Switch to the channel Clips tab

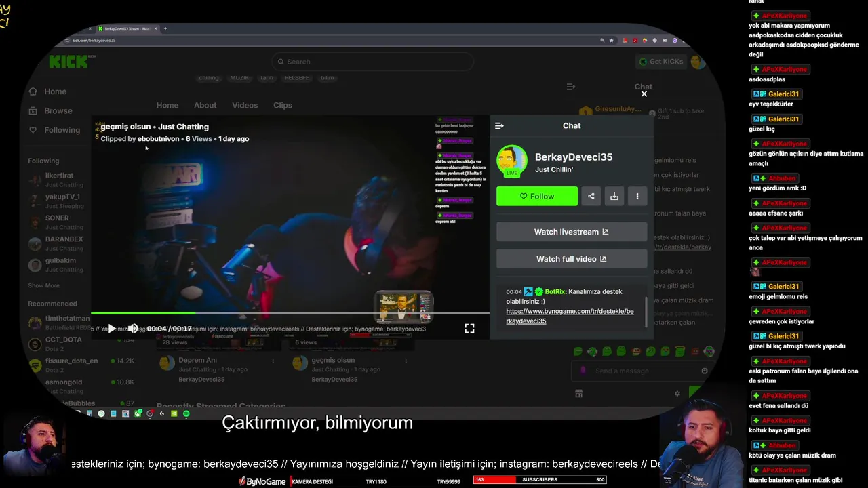pyautogui.click(x=283, y=105)
